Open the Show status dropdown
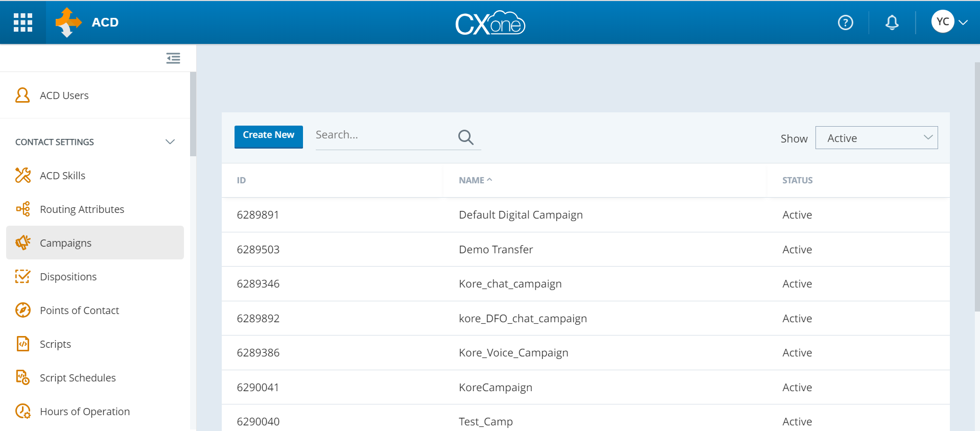980x431 pixels. pyautogui.click(x=876, y=138)
